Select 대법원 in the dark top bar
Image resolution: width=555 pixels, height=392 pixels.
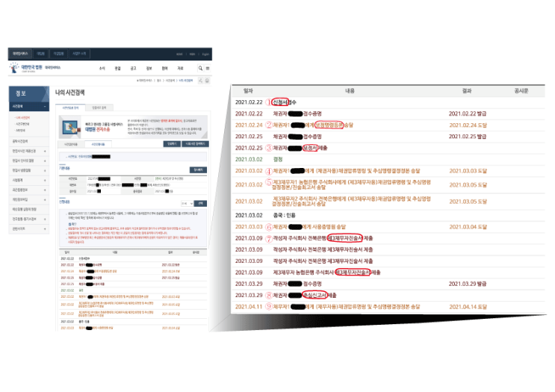(x=41, y=54)
